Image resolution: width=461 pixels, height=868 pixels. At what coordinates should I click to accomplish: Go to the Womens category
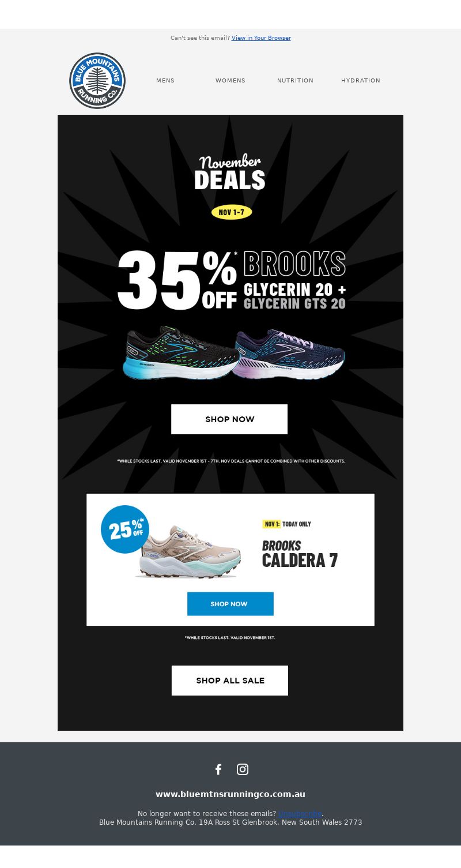pos(231,81)
